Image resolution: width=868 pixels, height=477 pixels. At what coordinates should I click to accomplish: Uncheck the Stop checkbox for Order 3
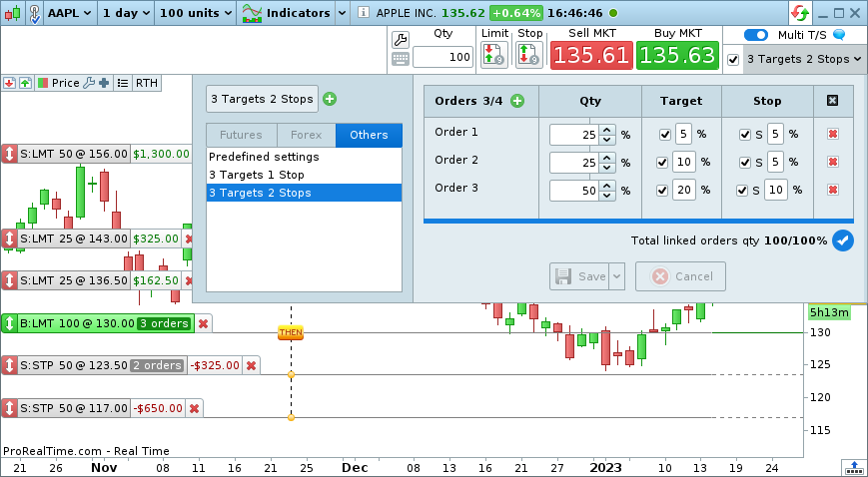point(742,191)
